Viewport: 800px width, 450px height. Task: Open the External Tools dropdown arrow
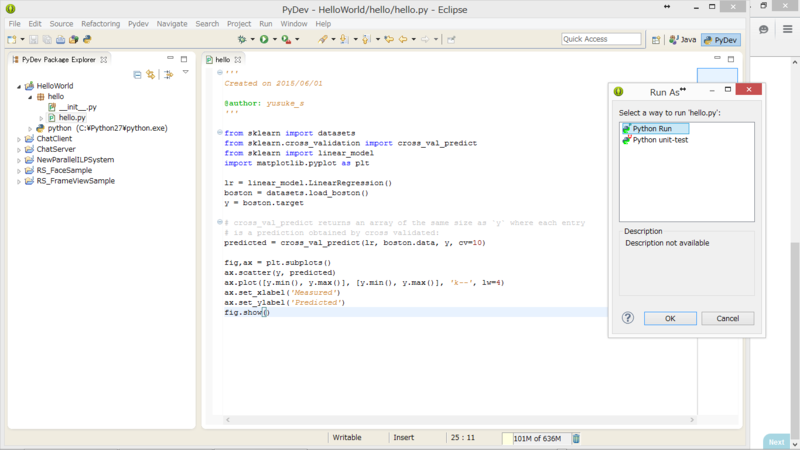(297, 39)
